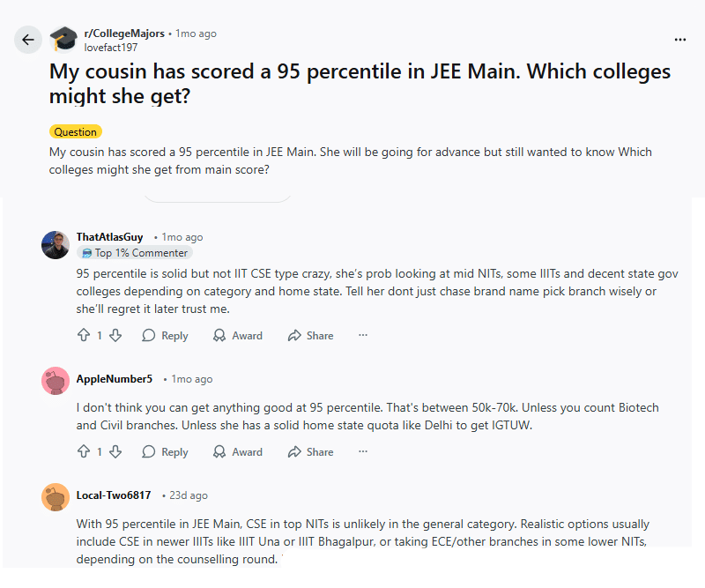The image size is (705, 588).
Task: Click ThatAtlasGuy's profile picture
Action: pyautogui.click(x=55, y=244)
